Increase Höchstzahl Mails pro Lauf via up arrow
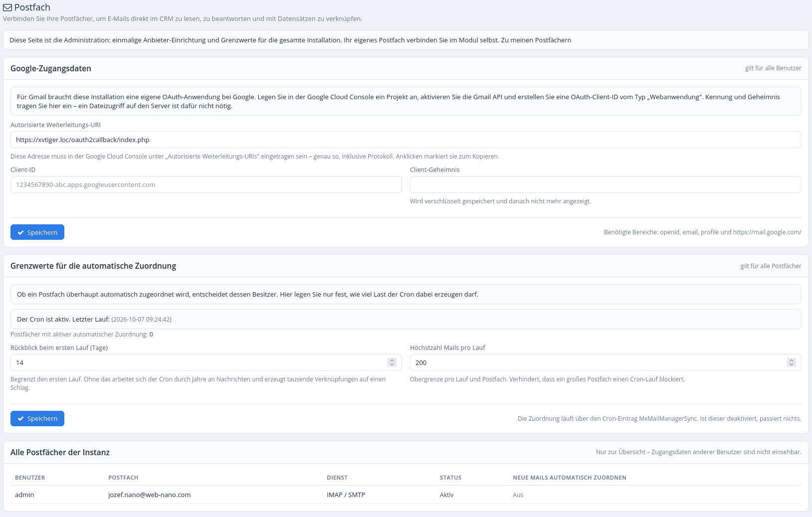The width and height of the screenshot is (812, 517). pyautogui.click(x=792, y=360)
